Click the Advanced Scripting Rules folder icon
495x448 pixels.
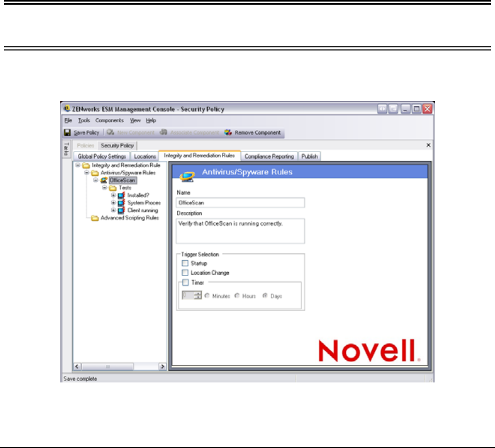point(95,218)
